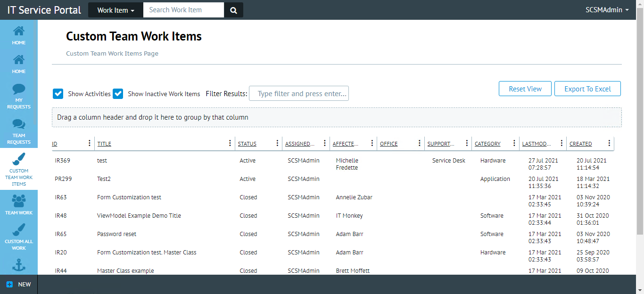Toggle Show Inactive Work Items checkbox
The height and width of the screenshot is (294, 644).
(x=118, y=94)
